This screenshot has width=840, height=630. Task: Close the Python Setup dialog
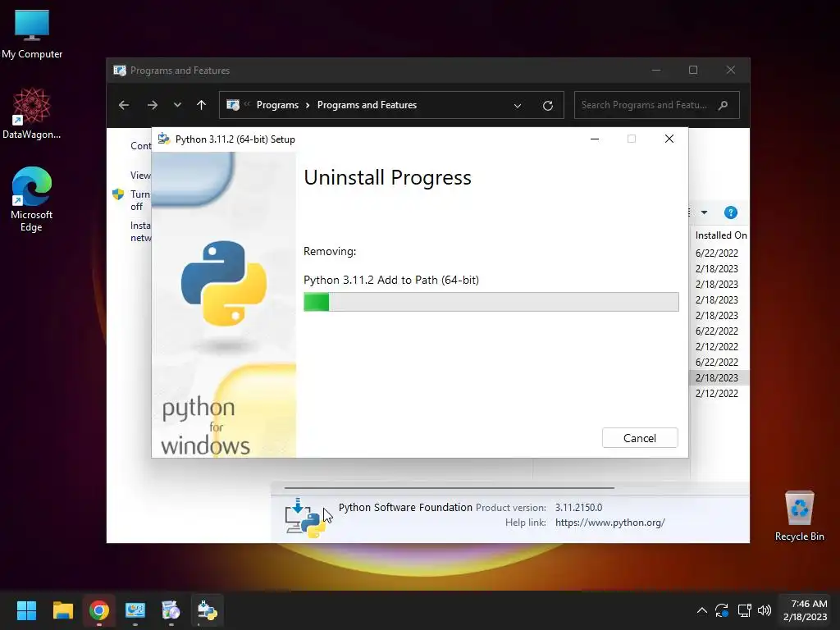pyautogui.click(x=669, y=139)
